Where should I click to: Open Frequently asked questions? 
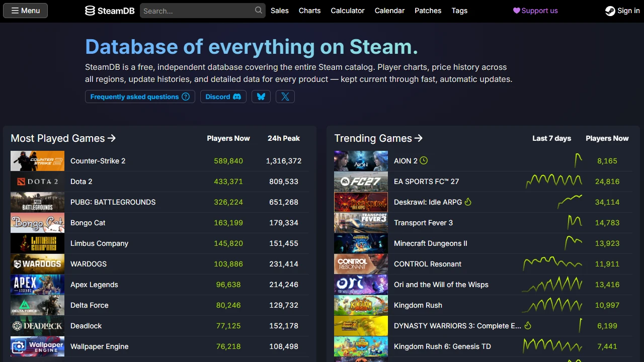140,97
